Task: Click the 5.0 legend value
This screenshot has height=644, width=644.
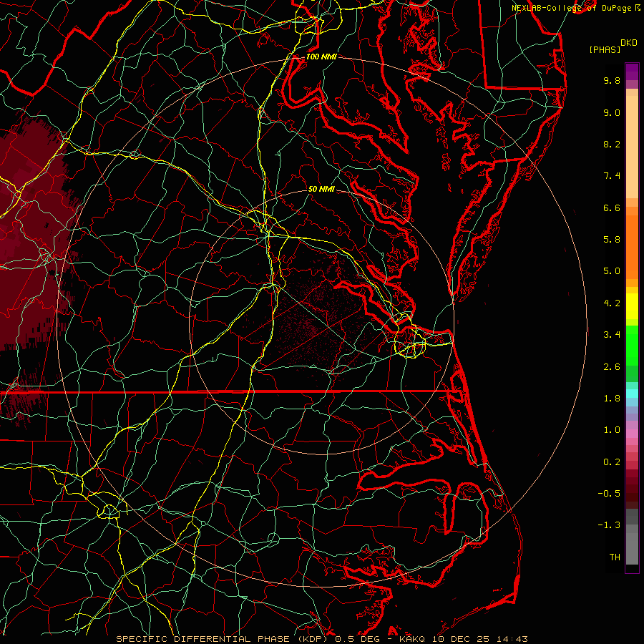Action: click(612, 271)
